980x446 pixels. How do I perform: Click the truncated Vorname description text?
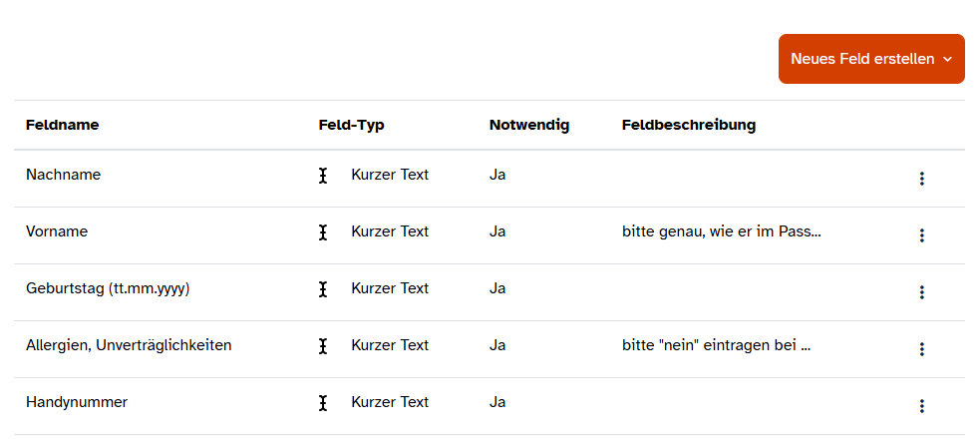pyautogui.click(x=721, y=231)
